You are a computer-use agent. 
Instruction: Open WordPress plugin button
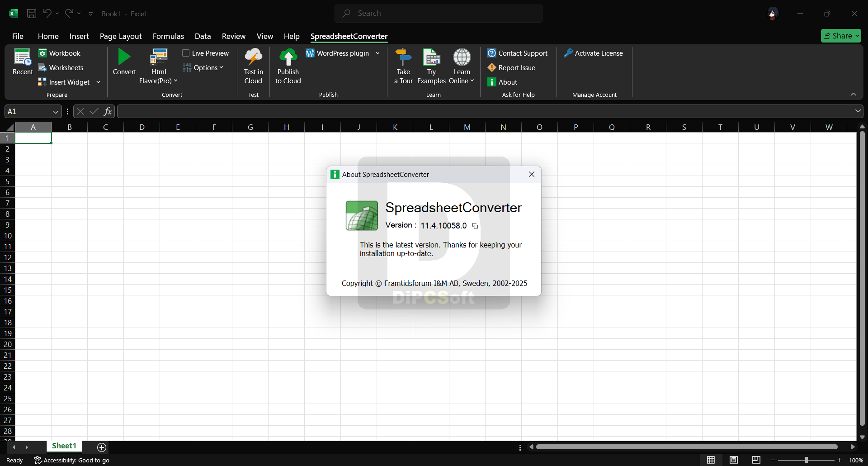338,53
